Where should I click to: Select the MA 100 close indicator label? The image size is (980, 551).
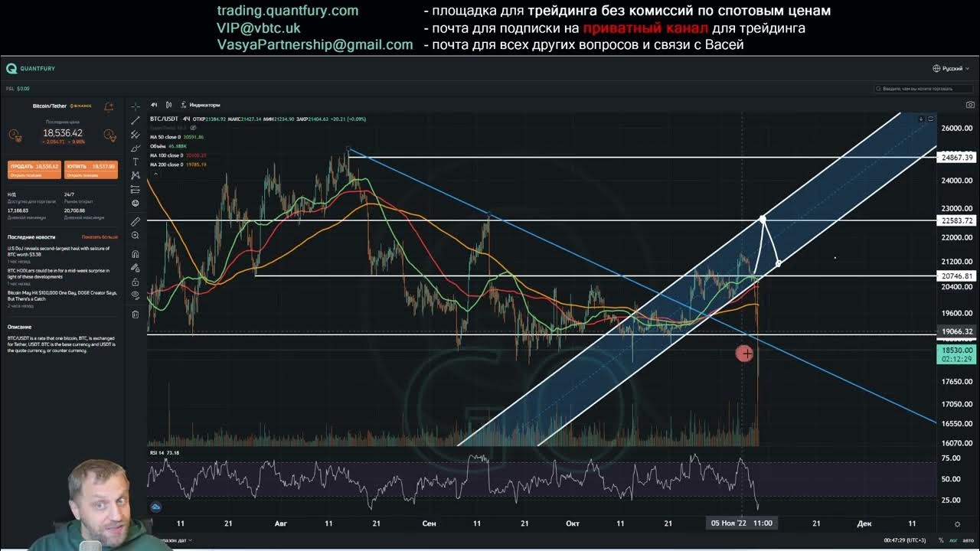point(167,155)
